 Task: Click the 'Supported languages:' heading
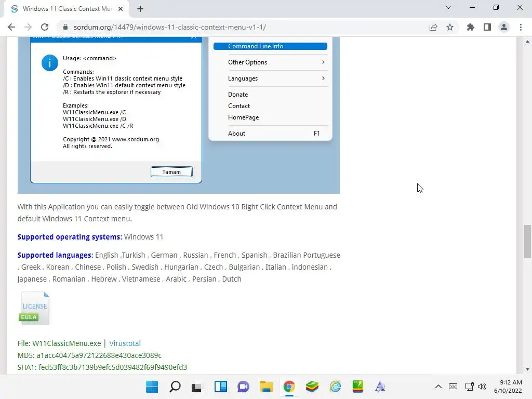click(x=55, y=255)
